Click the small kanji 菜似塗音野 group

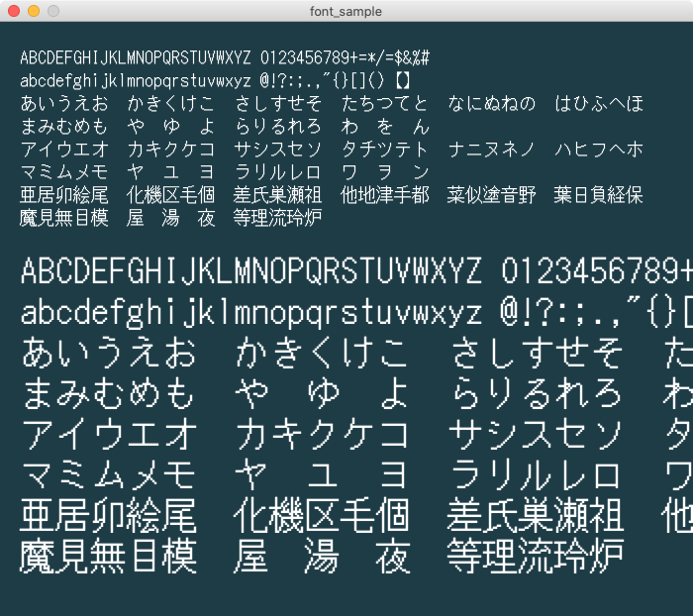click(491, 195)
